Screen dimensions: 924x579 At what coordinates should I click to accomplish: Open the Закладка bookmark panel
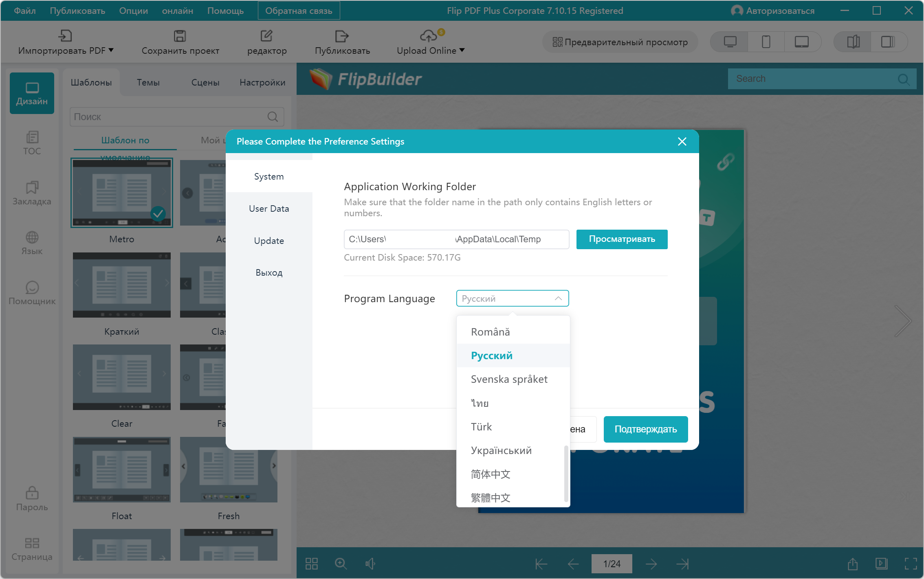tap(32, 193)
